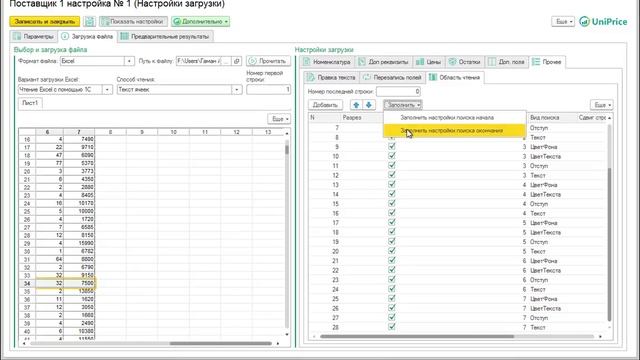Click Номер последней строки input field

click(398, 91)
